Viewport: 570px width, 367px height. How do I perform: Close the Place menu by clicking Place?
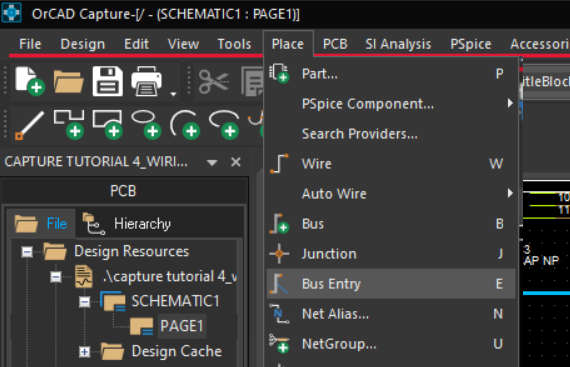(x=288, y=44)
